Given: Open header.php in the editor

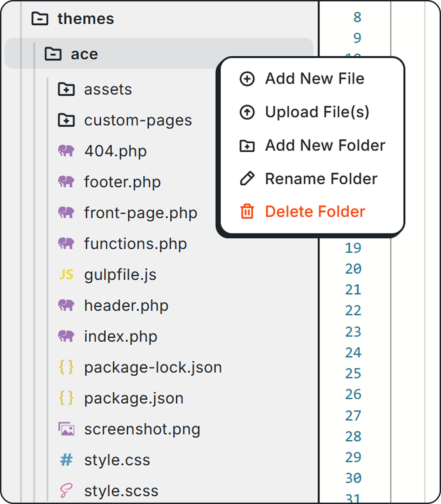Looking at the screenshot, I should point(126,305).
